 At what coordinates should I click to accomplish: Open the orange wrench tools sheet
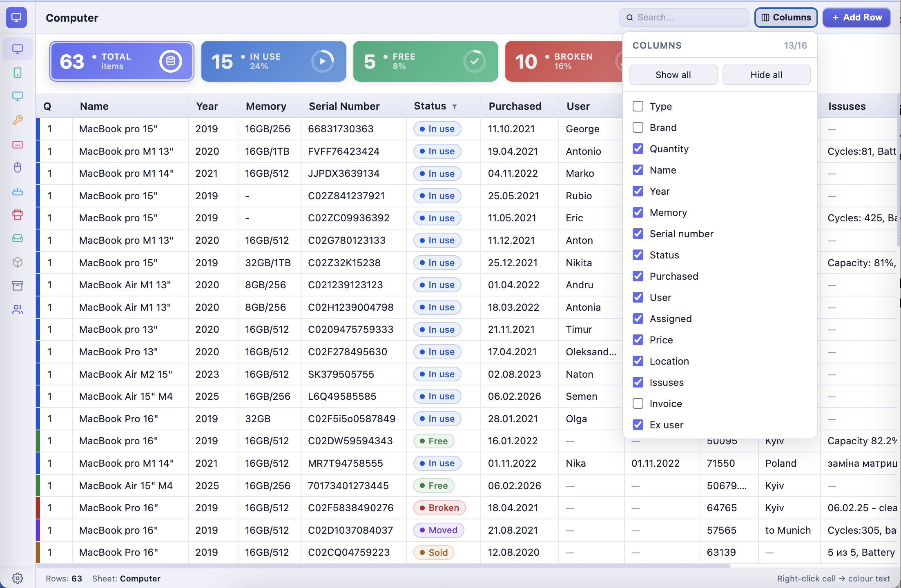coord(18,120)
